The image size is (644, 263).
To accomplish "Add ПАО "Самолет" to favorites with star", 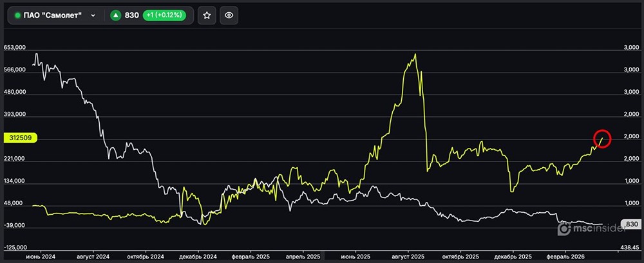I will (x=207, y=15).
